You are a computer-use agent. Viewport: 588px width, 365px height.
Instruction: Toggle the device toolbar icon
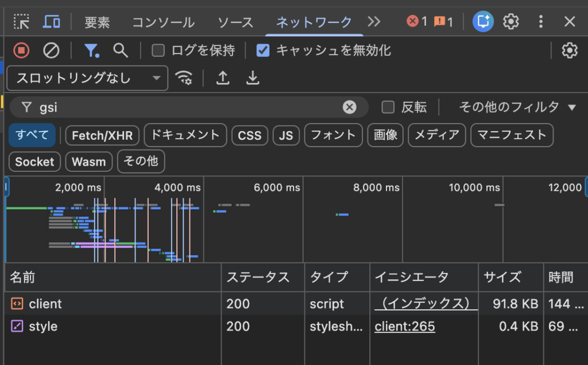click(52, 22)
